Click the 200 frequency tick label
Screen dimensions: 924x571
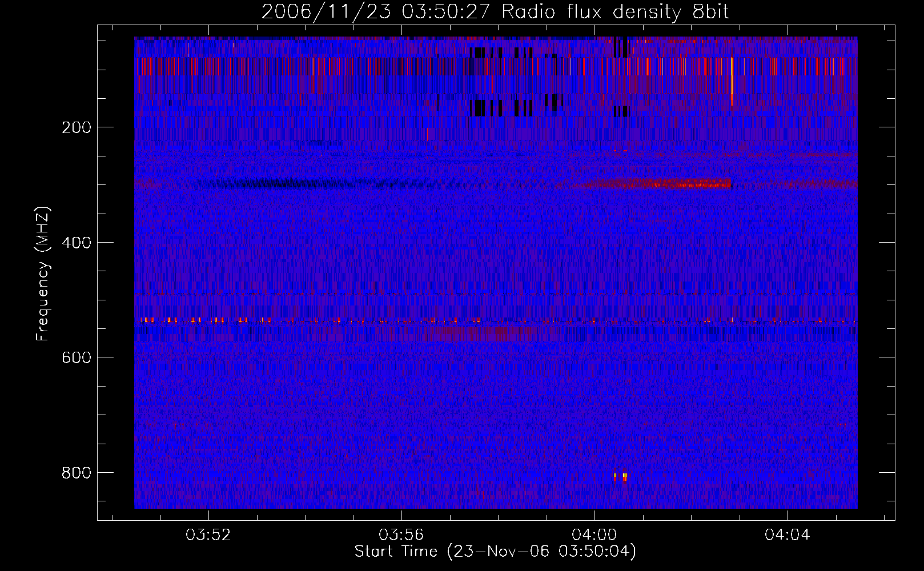point(77,127)
